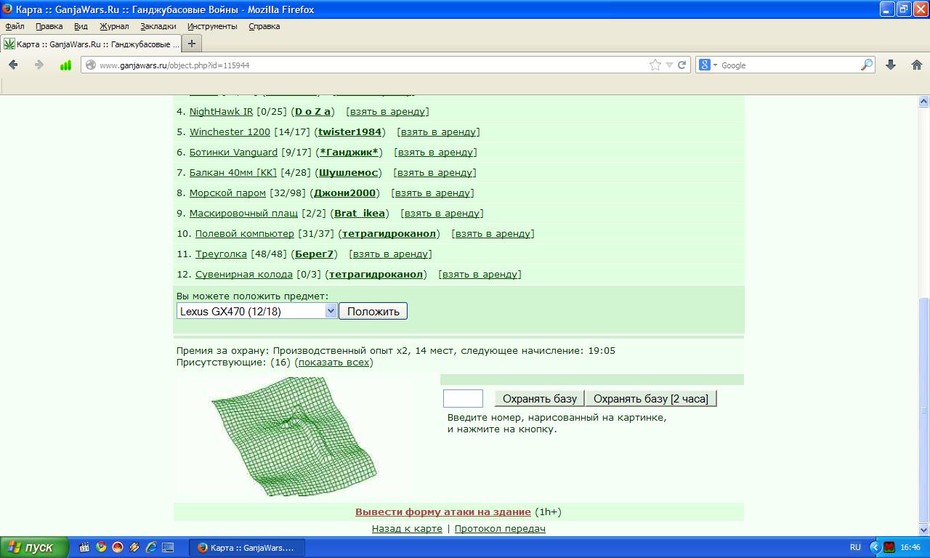
Task: Click the page's vertical scrollbar thumb
Action: pos(924,409)
